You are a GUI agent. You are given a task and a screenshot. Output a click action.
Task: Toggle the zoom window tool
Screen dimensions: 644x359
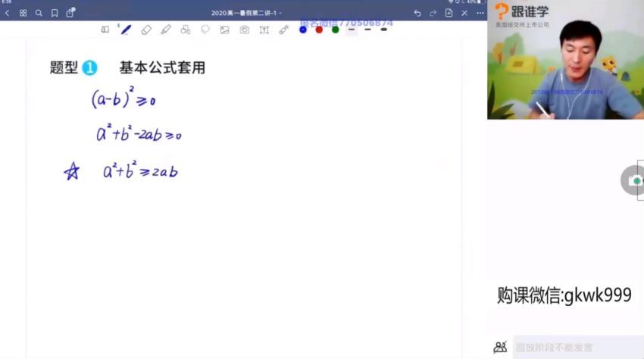pos(105,30)
